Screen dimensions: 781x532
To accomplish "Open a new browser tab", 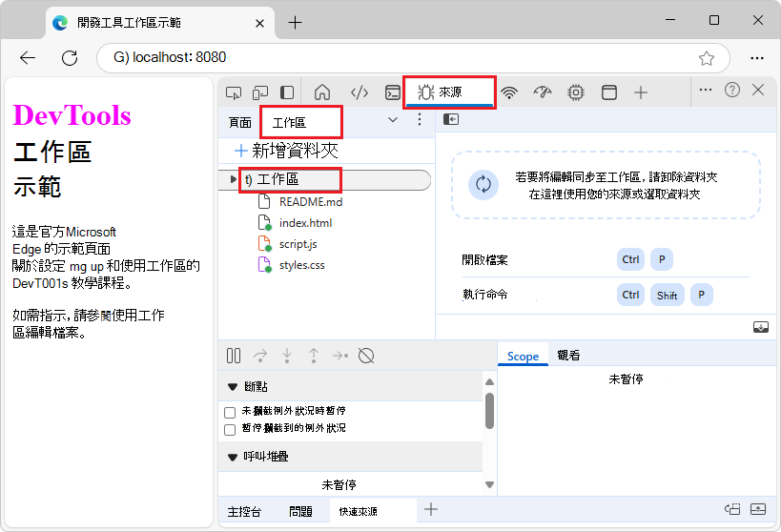I will [295, 23].
